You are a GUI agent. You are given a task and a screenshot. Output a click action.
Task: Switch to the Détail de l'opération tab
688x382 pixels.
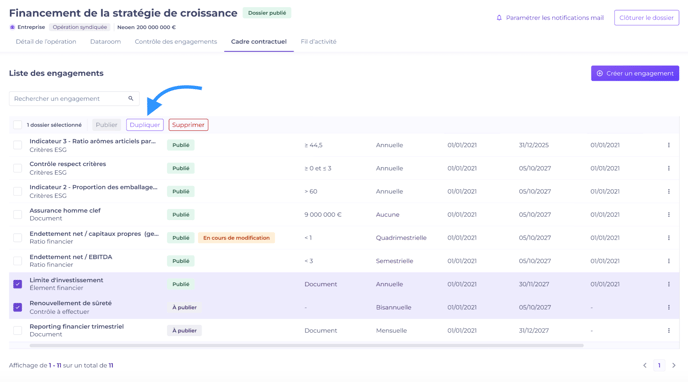46,42
